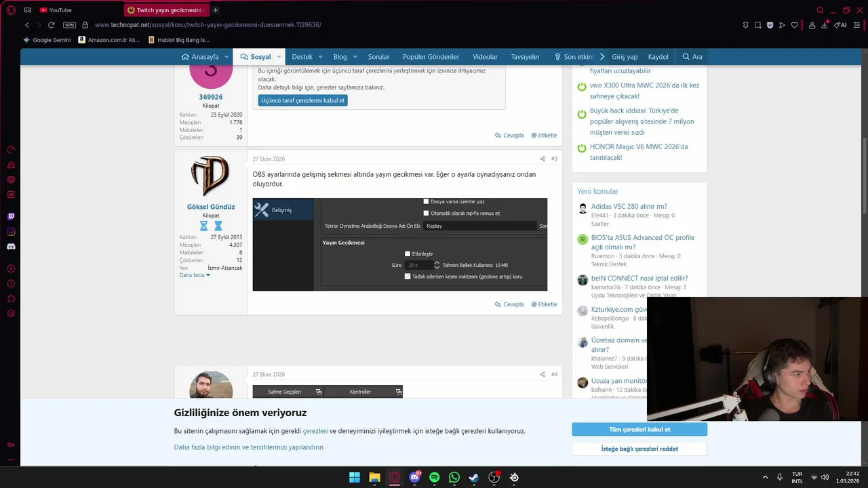Screen dimensions: 868x488
Task: Click the Göksel Gündüz avatar image
Action: 211,176
